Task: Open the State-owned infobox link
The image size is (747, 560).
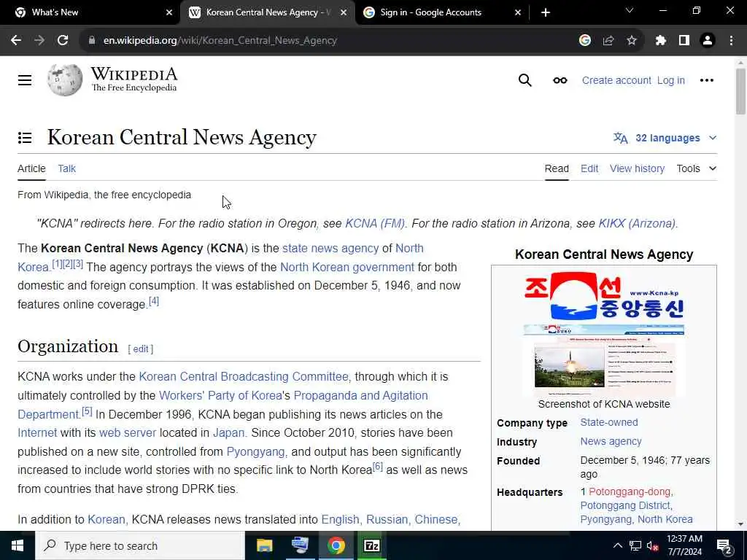Action: click(x=609, y=422)
